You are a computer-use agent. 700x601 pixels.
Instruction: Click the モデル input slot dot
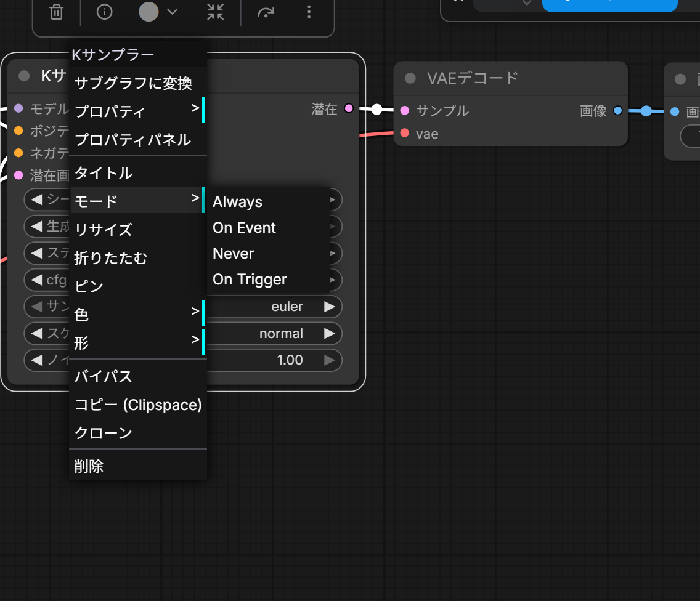[x=18, y=108]
